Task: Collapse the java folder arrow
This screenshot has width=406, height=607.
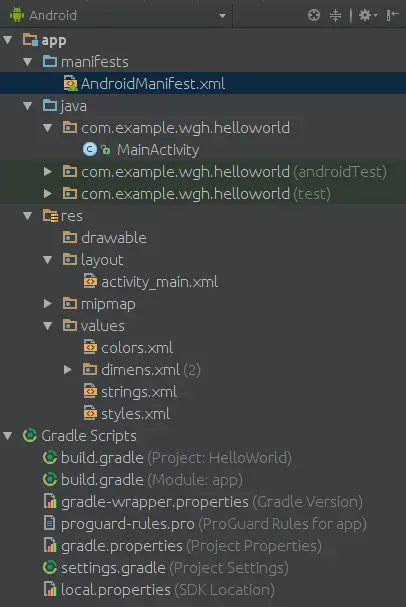Action: point(27,106)
